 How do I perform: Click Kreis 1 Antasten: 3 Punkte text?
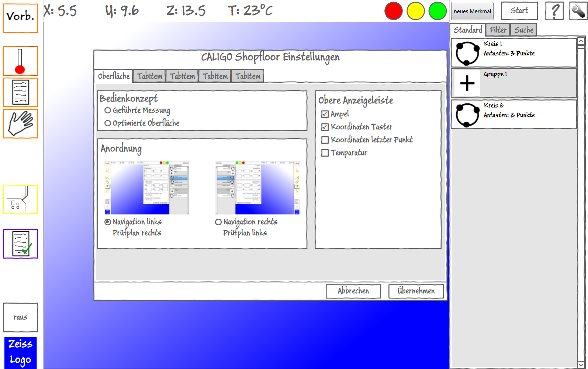pyautogui.click(x=509, y=54)
